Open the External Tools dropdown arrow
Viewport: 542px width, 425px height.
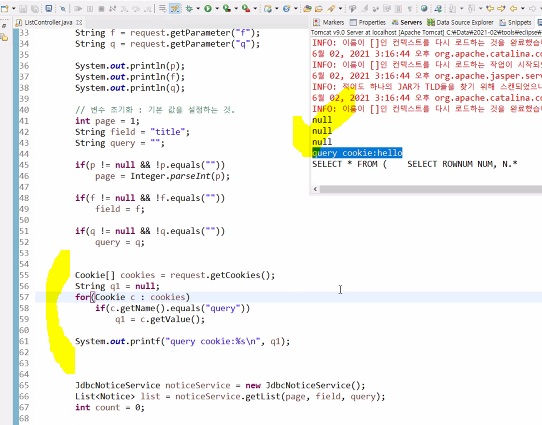(x=255, y=9)
